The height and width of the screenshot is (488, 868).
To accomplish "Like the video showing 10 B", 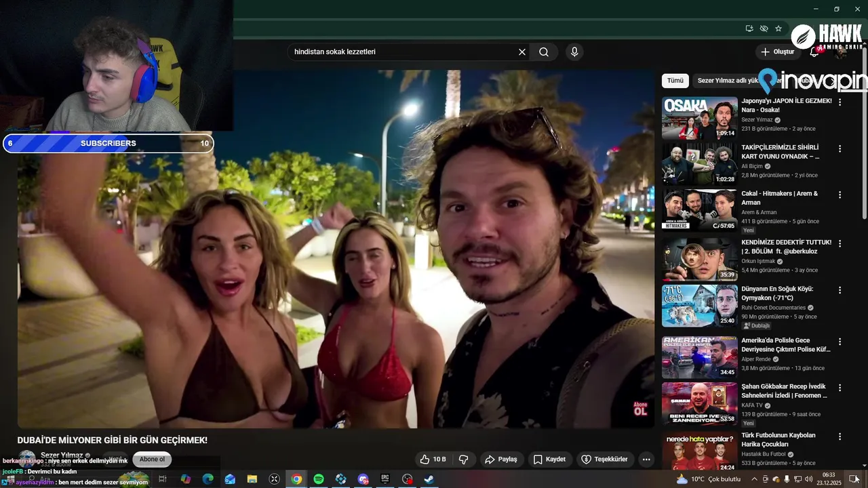I will coord(433,460).
